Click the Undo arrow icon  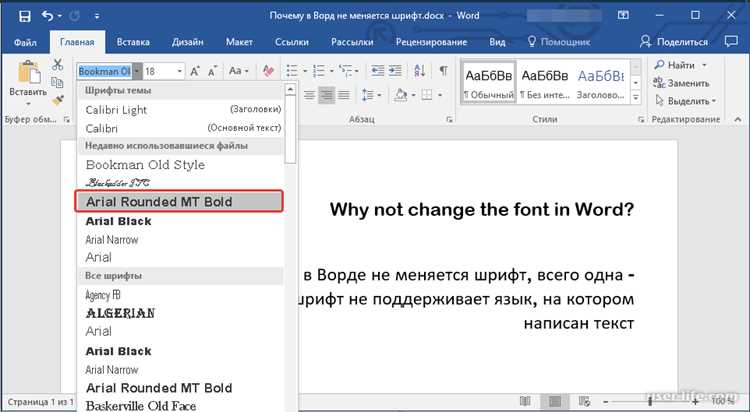click(x=48, y=16)
